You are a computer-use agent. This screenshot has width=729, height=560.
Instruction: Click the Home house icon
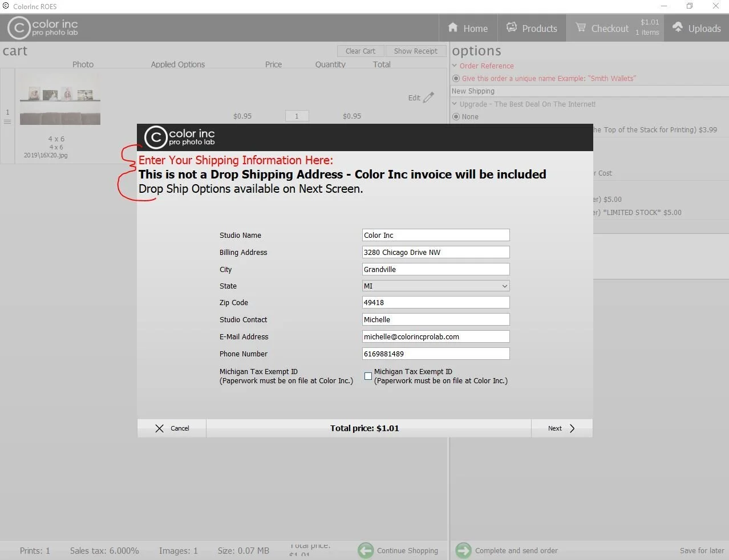(453, 27)
